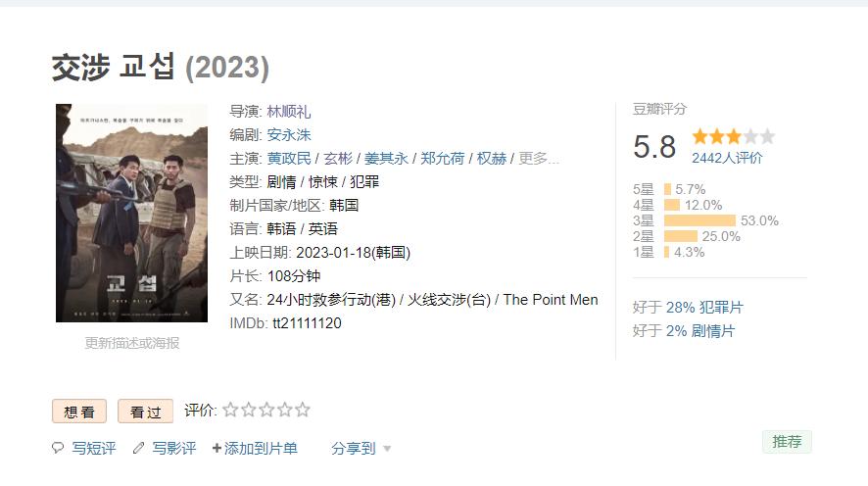Mark the movie as 想看
The height and width of the screenshot is (486, 868).
click(79, 412)
